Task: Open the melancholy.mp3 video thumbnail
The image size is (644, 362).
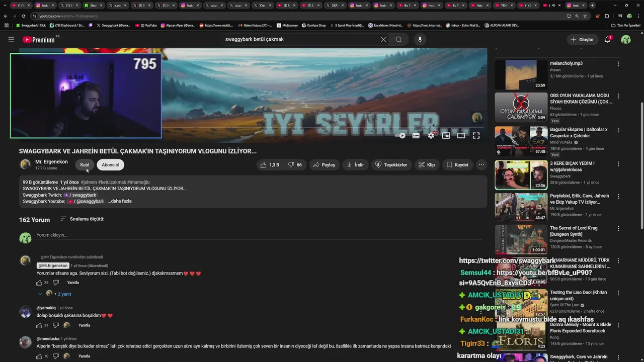Action: (x=521, y=75)
